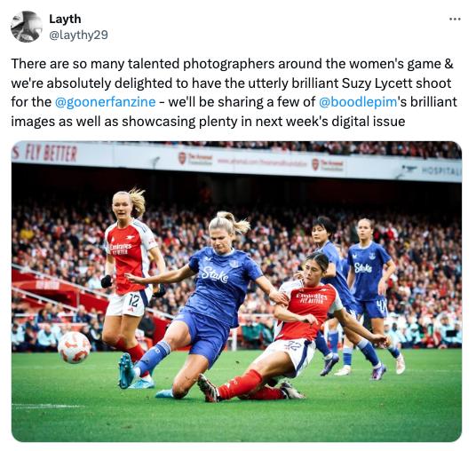Click the number 12 on the Arsenal shorts
This screenshot has width=476, height=451.
[133, 300]
